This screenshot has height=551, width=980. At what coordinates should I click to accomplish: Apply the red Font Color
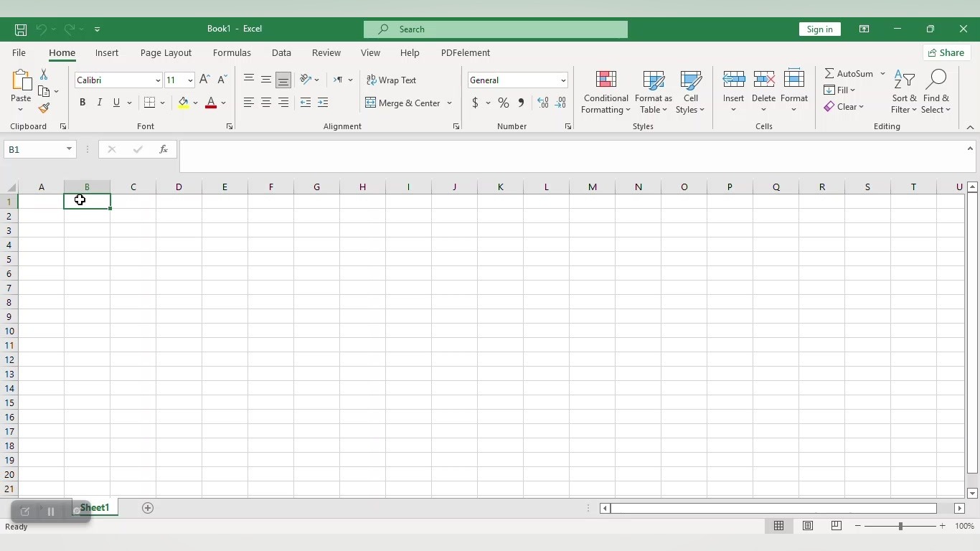click(211, 103)
